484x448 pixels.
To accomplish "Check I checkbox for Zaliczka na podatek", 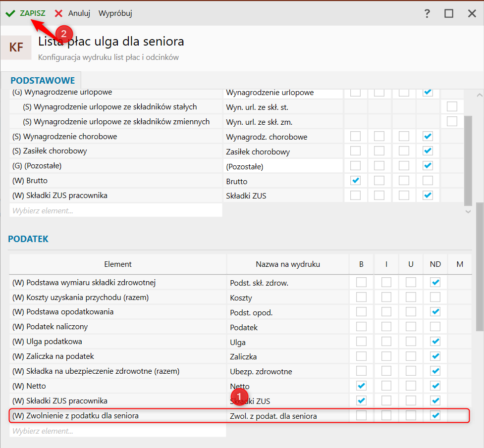I will (x=386, y=356).
